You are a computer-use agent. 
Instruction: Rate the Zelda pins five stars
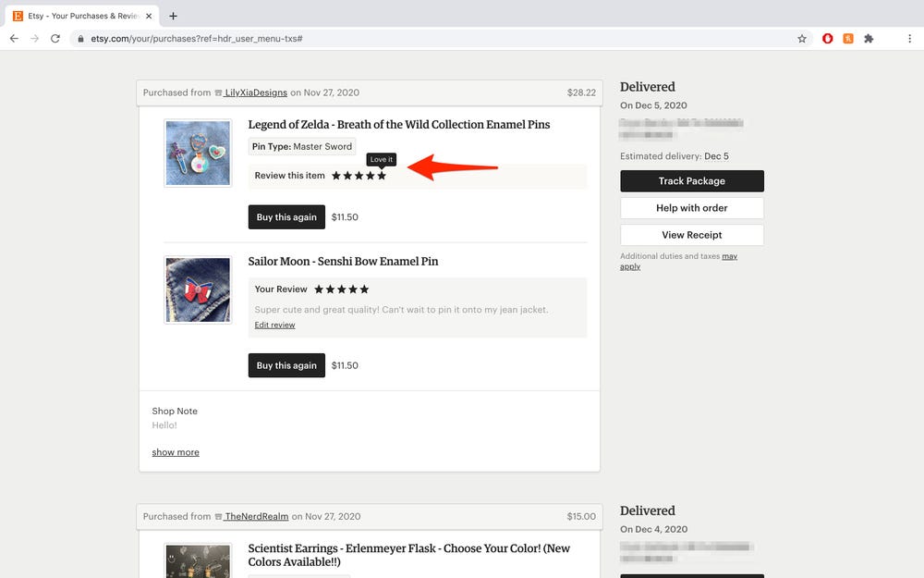coord(382,176)
